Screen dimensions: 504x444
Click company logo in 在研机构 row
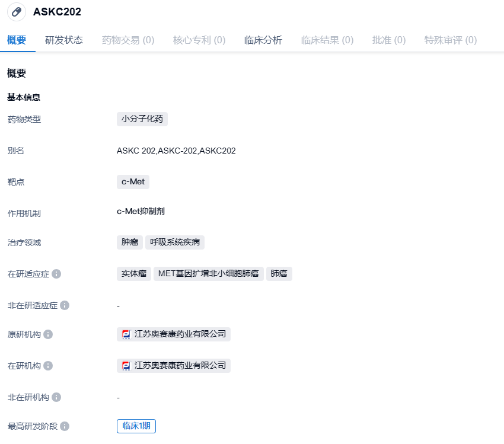point(126,366)
